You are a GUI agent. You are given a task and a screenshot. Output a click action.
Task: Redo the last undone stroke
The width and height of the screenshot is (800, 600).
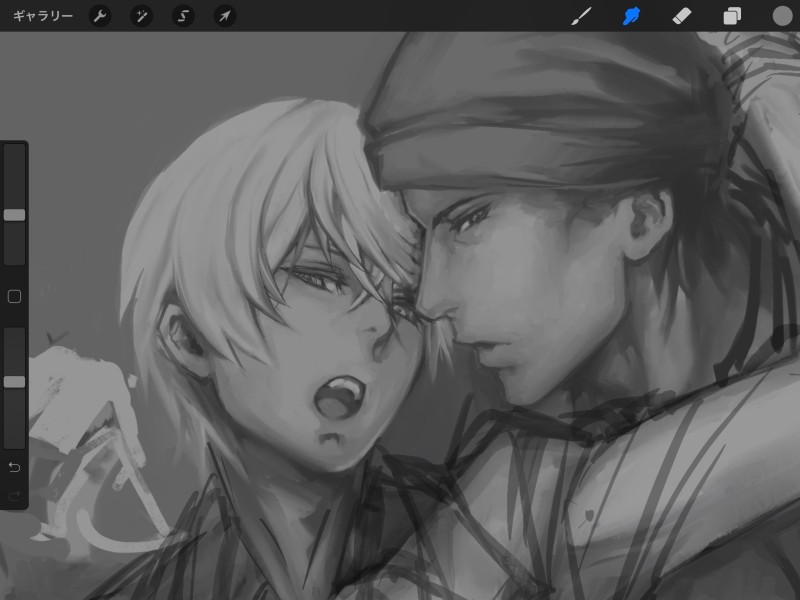[x=14, y=495]
